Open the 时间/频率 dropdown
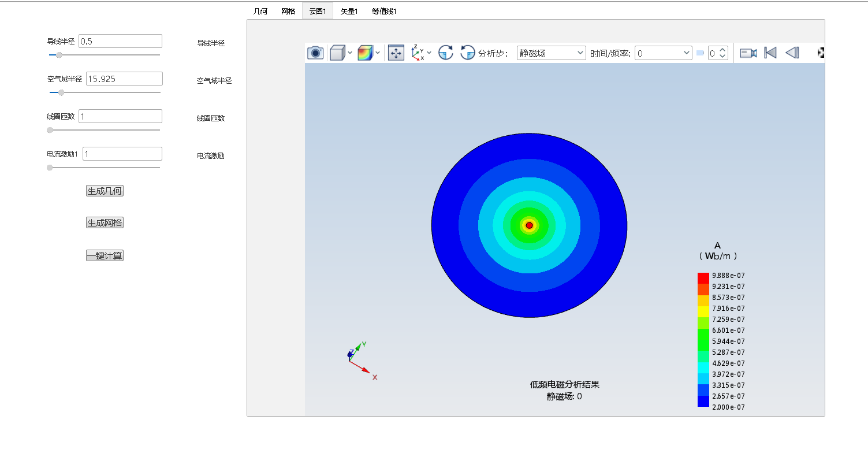The width and height of the screenshot is (868, 464). (x=663, y=53)
